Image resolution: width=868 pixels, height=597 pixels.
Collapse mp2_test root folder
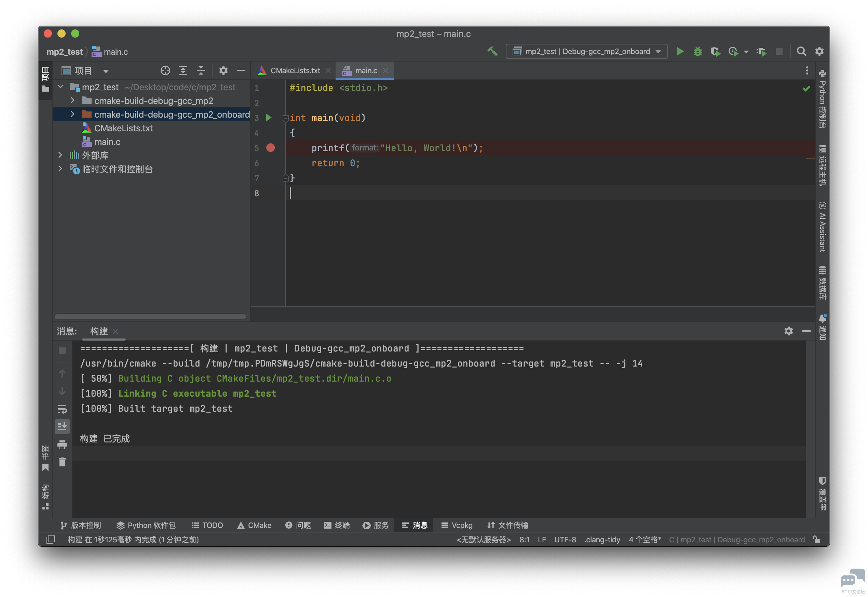[x=60, y=87]
